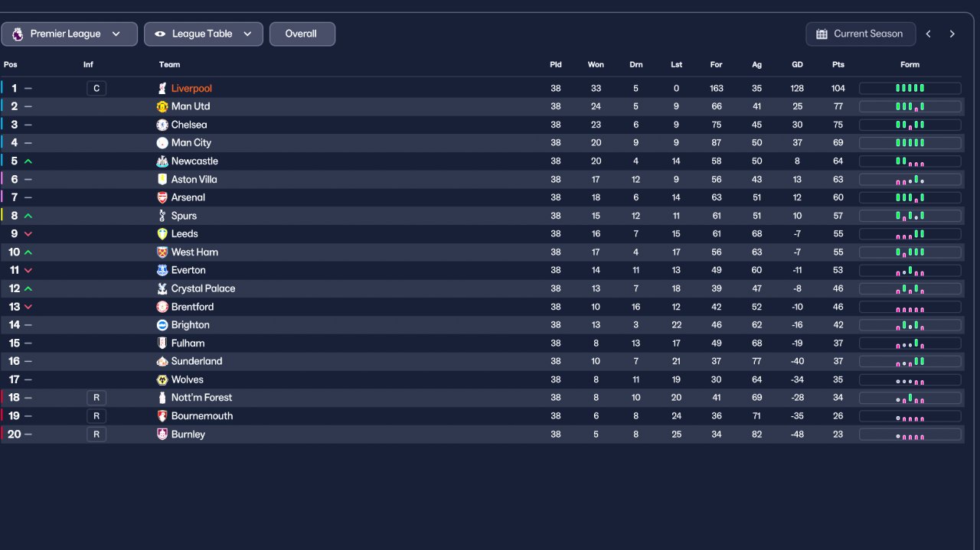
Task: Sort table by GD column header
Action: coord(797,65)
